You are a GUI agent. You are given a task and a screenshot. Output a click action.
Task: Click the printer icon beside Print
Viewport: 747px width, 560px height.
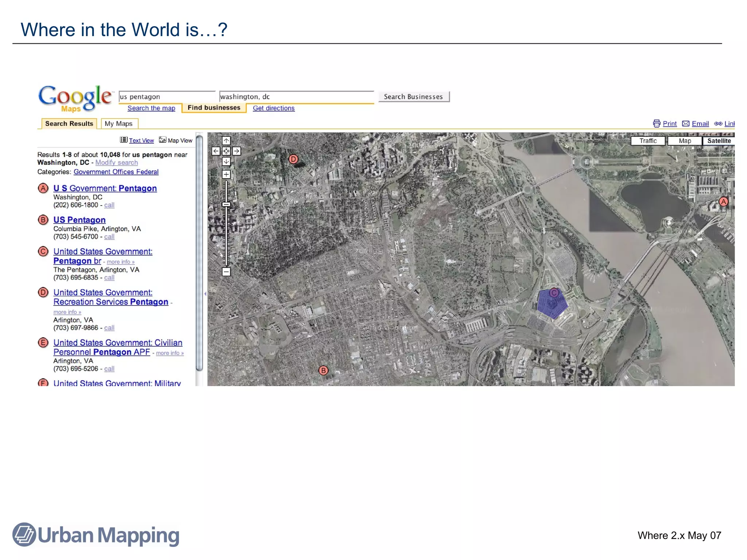point(657,124)
